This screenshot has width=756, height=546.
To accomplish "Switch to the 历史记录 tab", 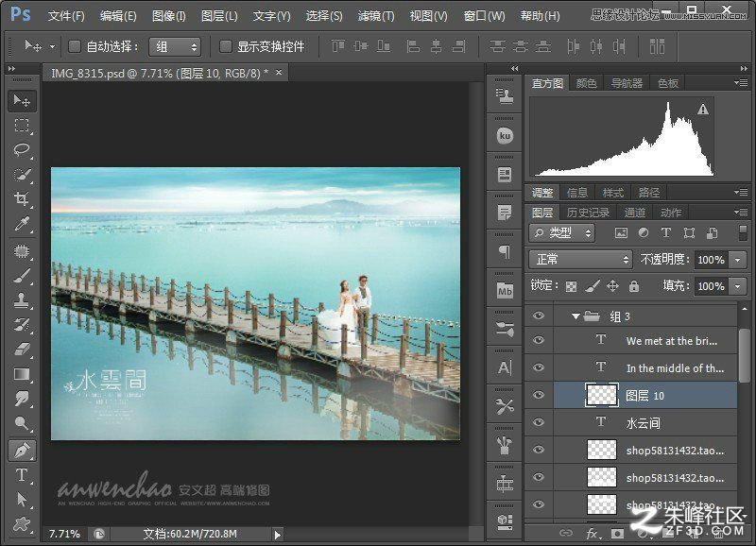I will [588, 213].
